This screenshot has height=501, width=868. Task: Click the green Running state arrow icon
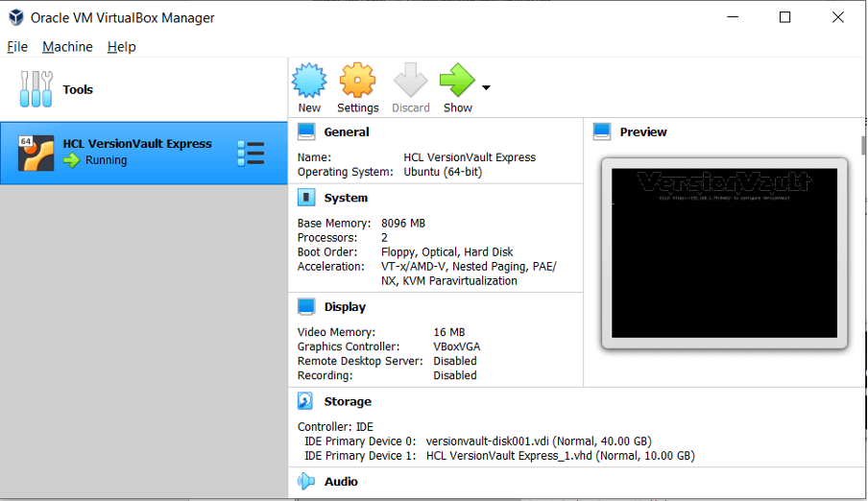(x=71, y=160)
